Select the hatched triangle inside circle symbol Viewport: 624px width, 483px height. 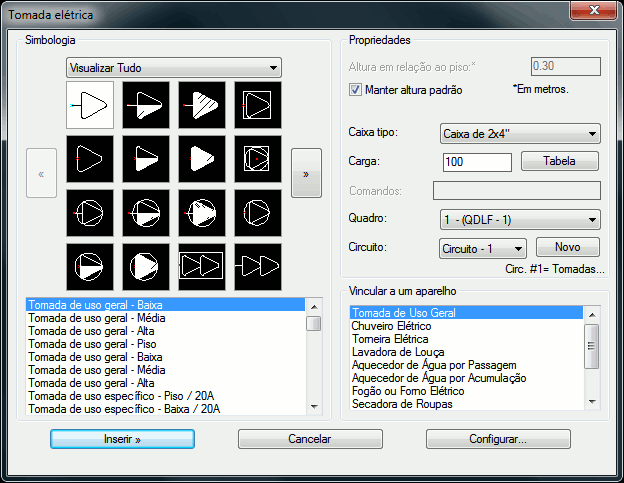(202, 212)
